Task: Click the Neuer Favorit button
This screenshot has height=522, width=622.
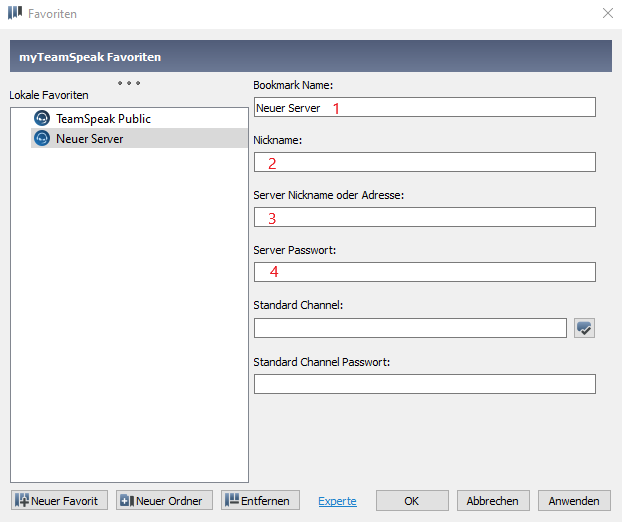Action: click(60, 501)
